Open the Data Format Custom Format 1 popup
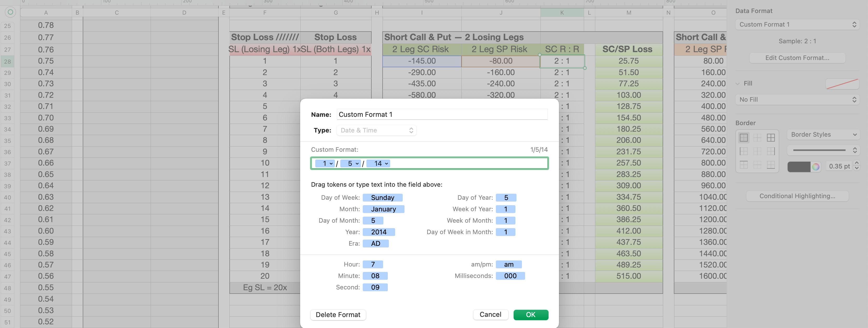The width and height of the screenshot is (868, 328). [797, 25]
